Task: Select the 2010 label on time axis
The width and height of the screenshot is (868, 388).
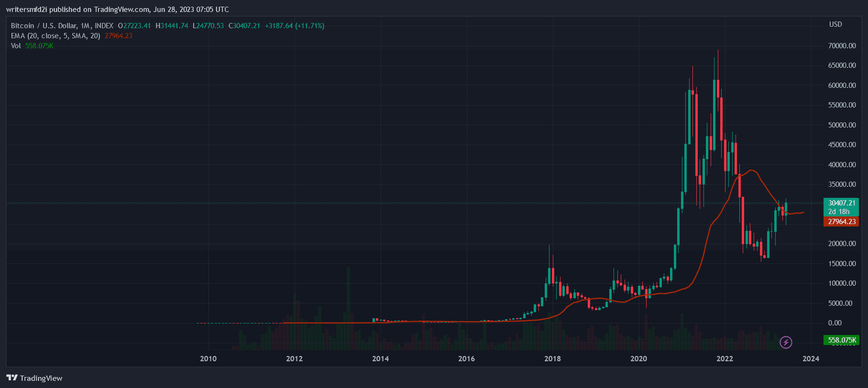Action: (208, 359)
